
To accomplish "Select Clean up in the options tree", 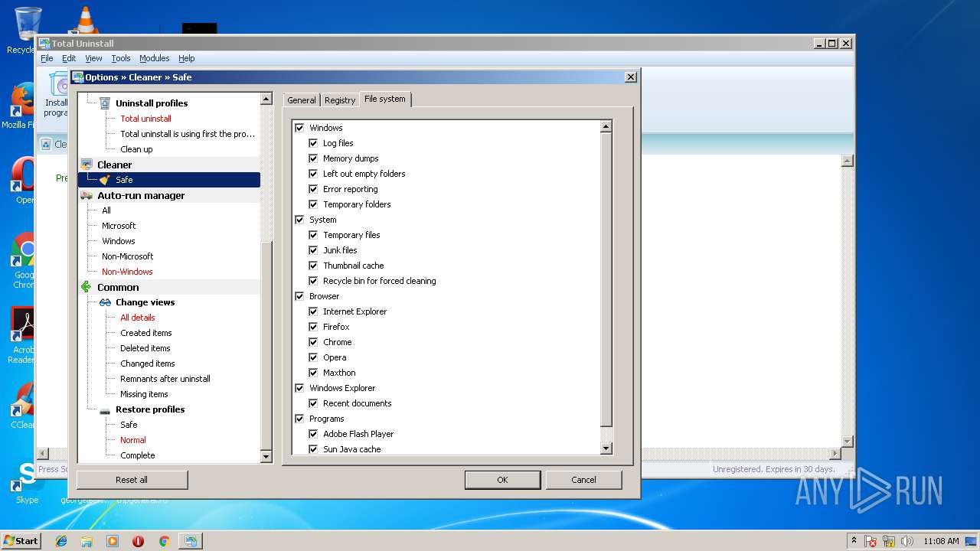I will pos(136,149).
